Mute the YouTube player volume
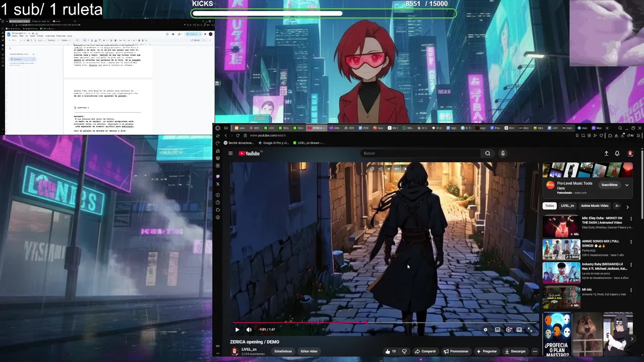 249,330
